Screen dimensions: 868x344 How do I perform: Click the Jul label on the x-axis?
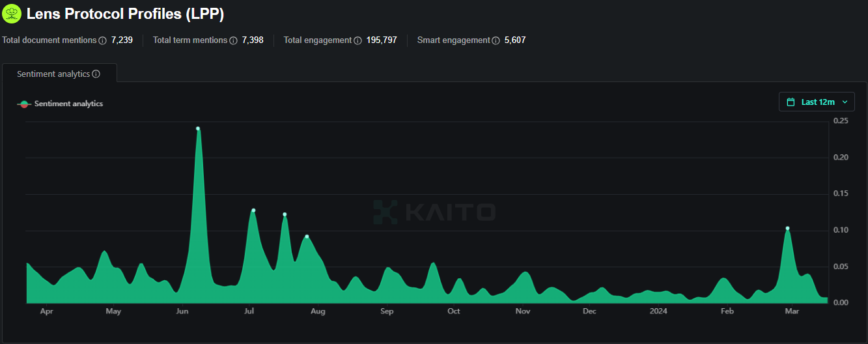coord(249,311)
